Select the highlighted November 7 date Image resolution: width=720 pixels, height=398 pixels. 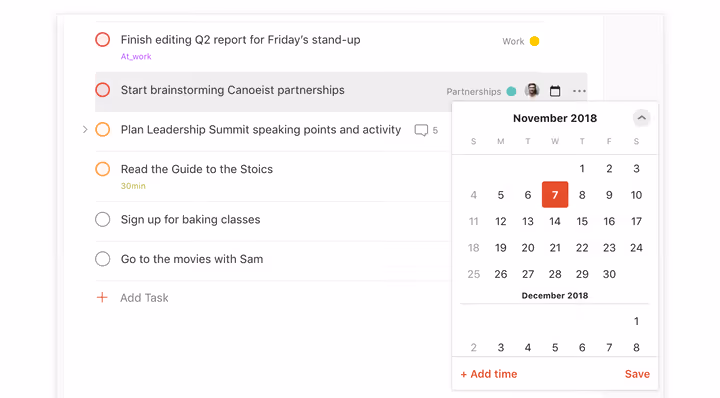pyautogui.click(x=555, y=195)
